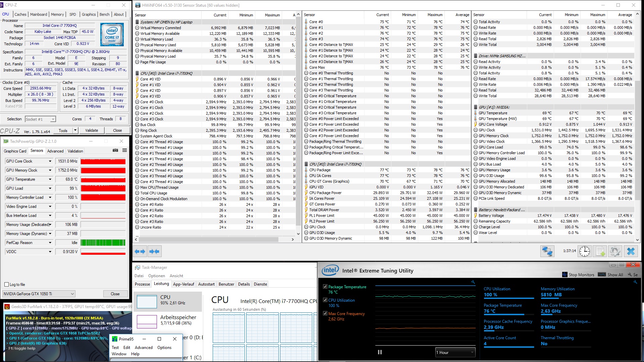
Task: Switch to Prozesse tab in Task-Manager
Action: (x=142, y=284)
